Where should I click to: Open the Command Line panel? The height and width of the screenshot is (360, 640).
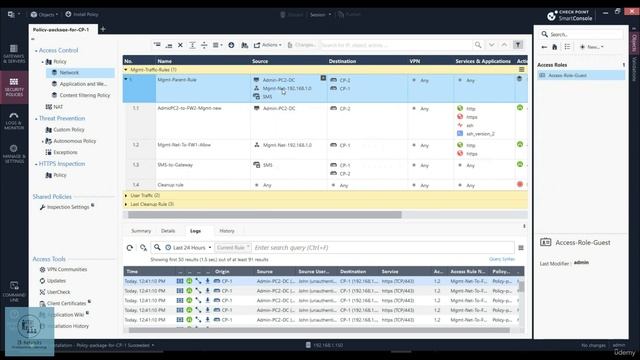coord(14,291)
